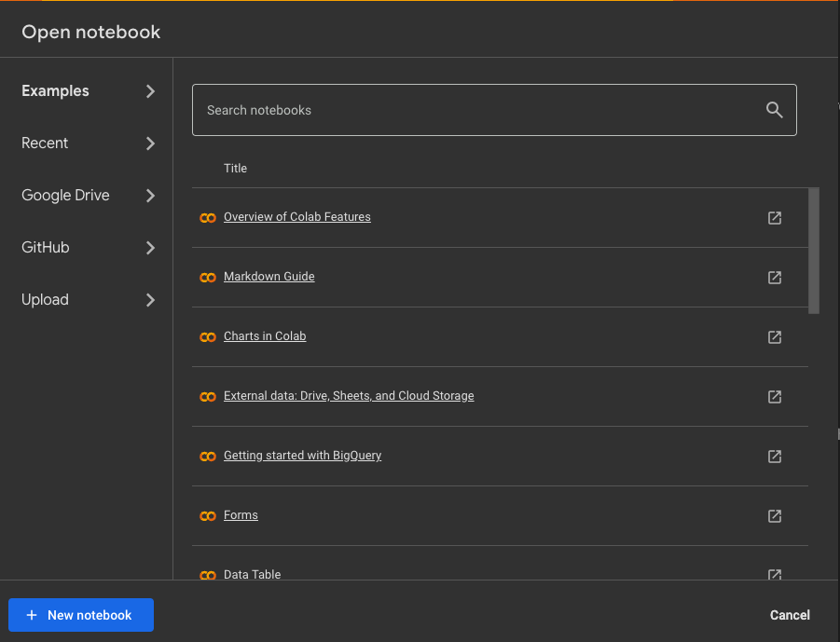Click Colab logo beside External data row
The image size is (840, 642).
208,397
